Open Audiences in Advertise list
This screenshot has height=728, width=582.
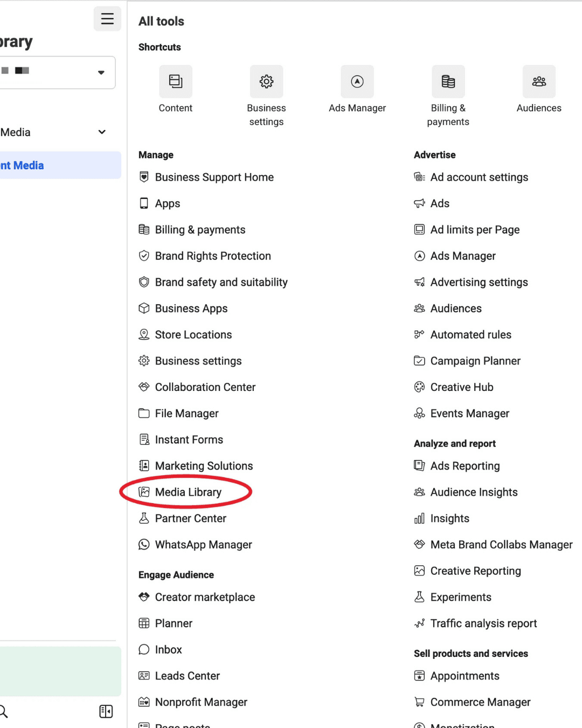[x=456, y=308]
